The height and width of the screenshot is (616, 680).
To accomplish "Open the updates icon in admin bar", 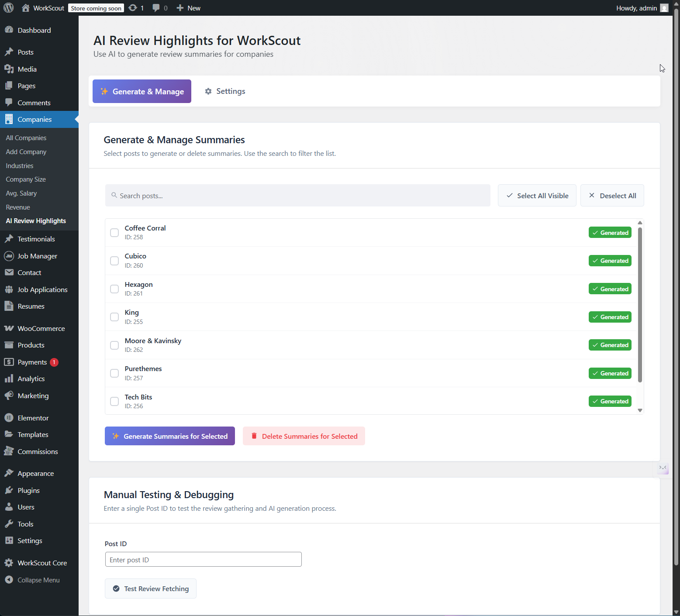I will 133,8.
